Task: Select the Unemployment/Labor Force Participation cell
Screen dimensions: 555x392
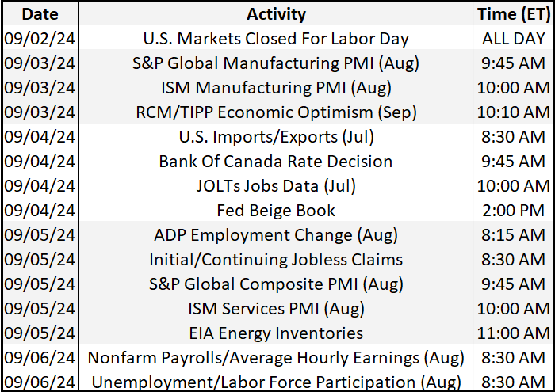Action: click(x=276, y=381)
